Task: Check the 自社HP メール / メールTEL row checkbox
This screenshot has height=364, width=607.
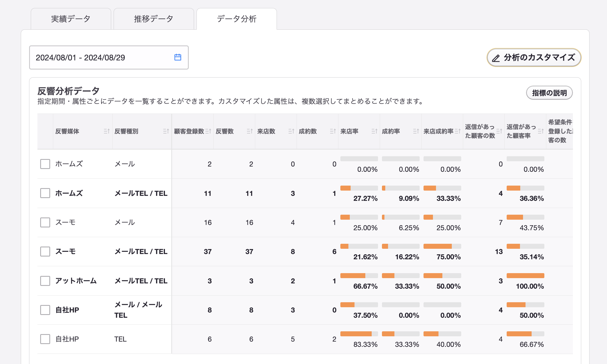Action: click(45, 310)
